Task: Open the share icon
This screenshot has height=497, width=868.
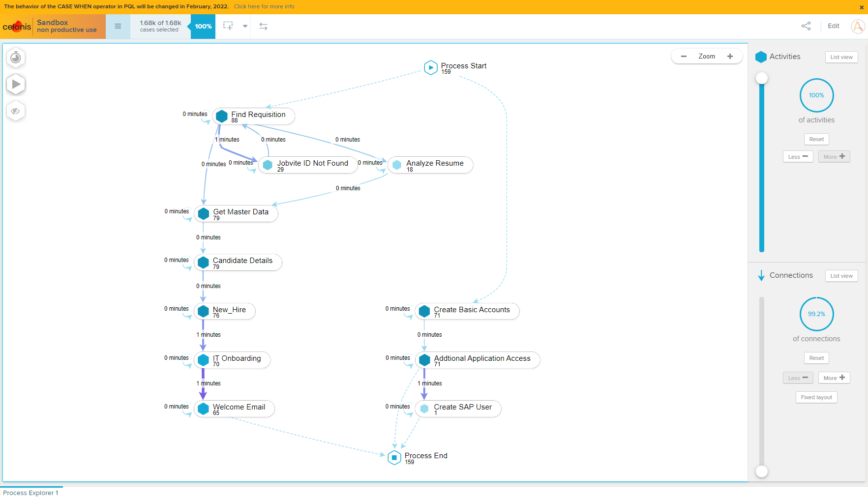Action: [x=806, y=26]
